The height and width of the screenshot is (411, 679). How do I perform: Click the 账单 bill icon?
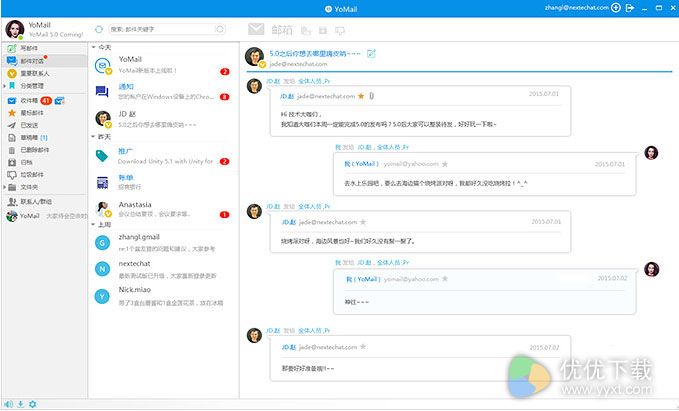tap(102, 183)
